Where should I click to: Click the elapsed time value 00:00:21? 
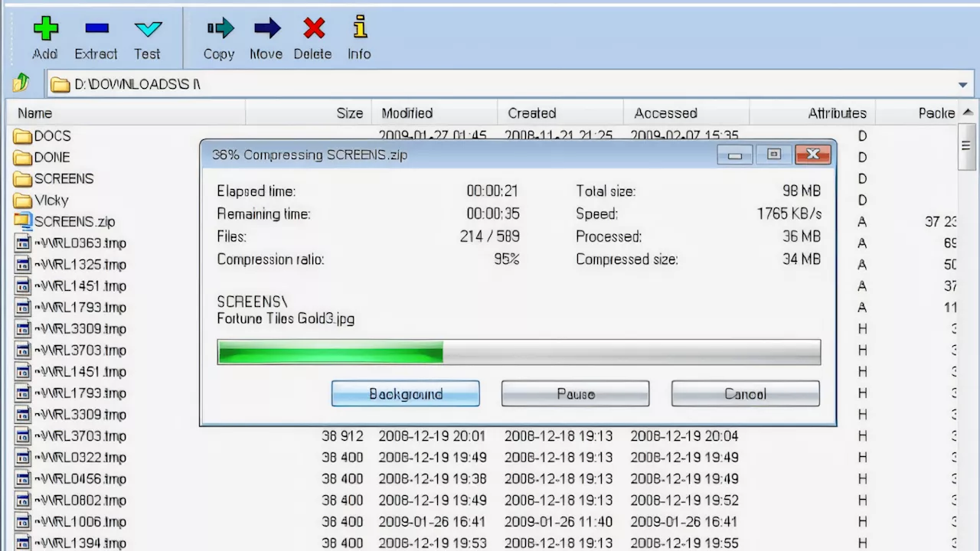coord(492,191)
